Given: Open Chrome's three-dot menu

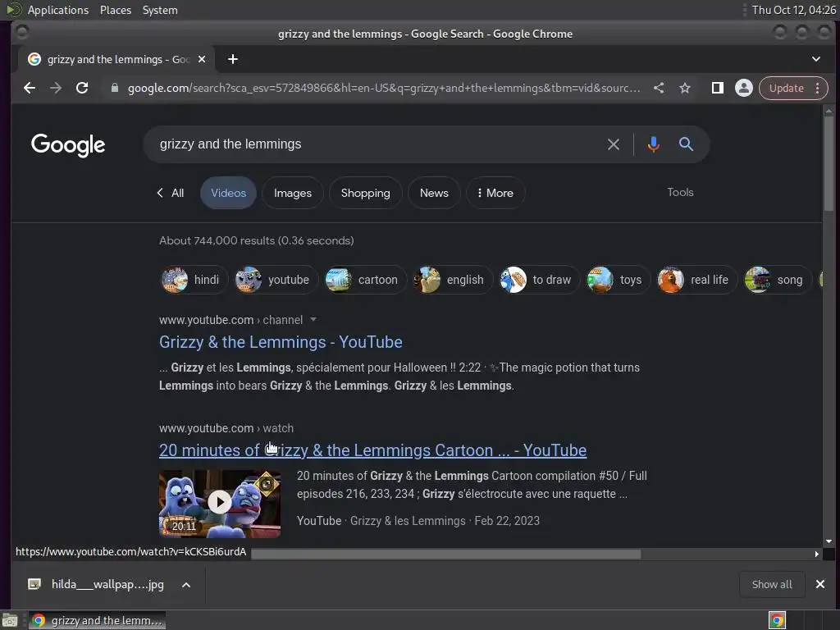Looking at the screenshot, I should click(818, 88).
